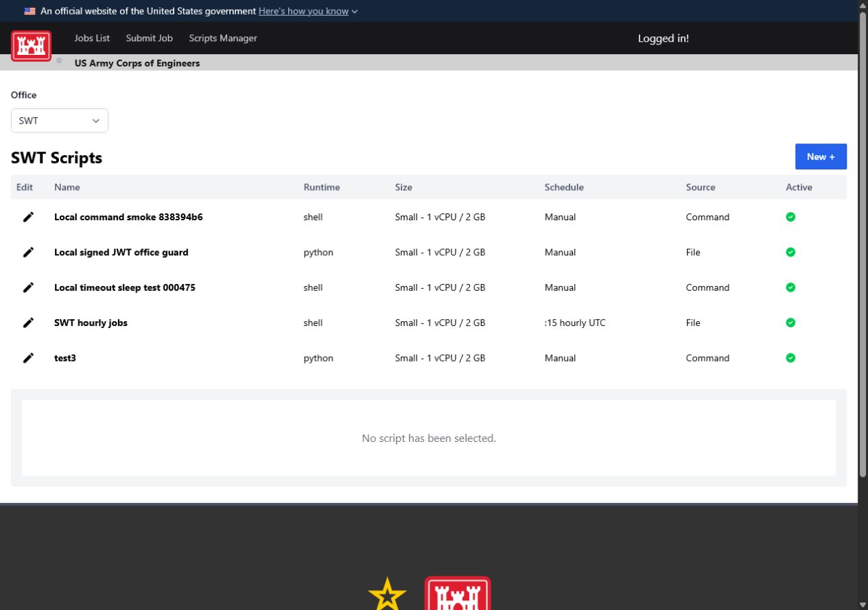
Task: Open the Office SWT dropdown
Action: [x=60, y=121]
